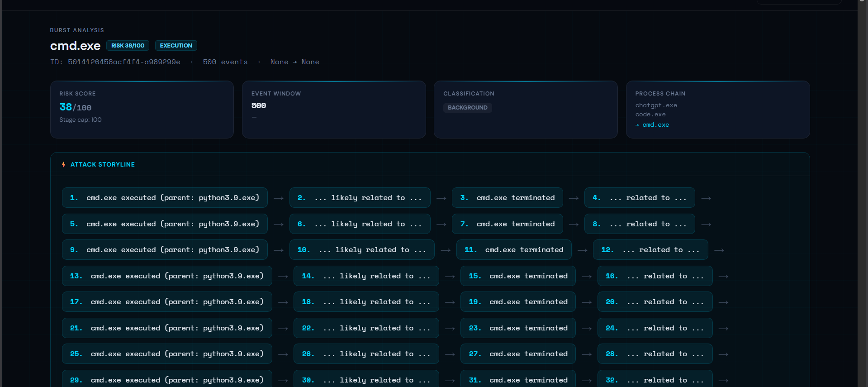Open storyline step 4 related to
This screenshot has width=868, height=387.
tap(640, 198)
